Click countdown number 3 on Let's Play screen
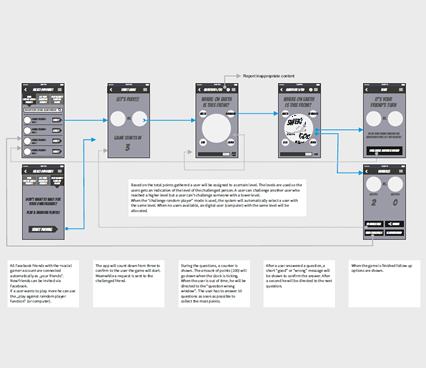 coord(127,147)
